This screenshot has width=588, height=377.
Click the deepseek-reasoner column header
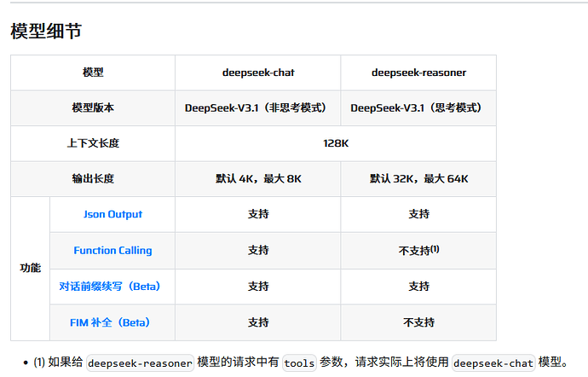[x=418, y=72]
